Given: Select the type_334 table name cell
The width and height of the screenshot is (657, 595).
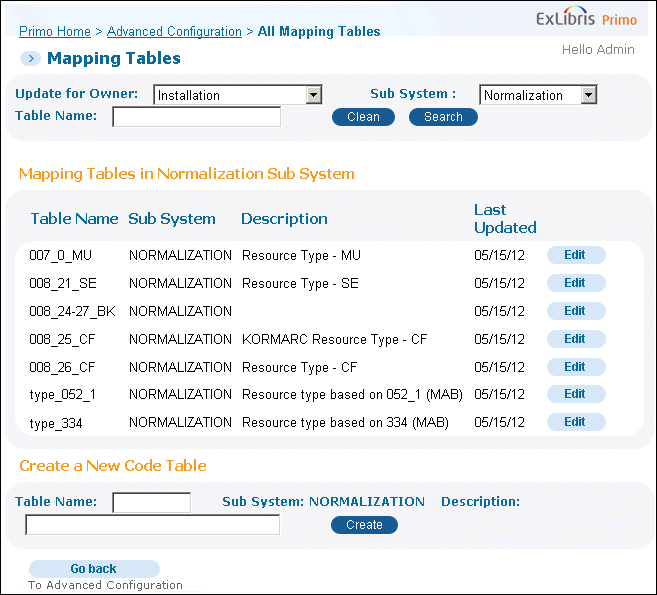Looking at the screenshot, I should tap(56, 423).
